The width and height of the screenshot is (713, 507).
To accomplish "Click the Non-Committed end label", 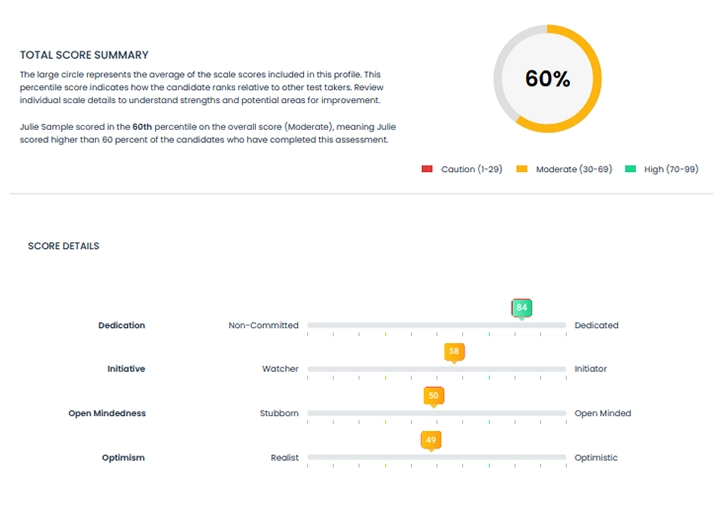I will 263,325.
